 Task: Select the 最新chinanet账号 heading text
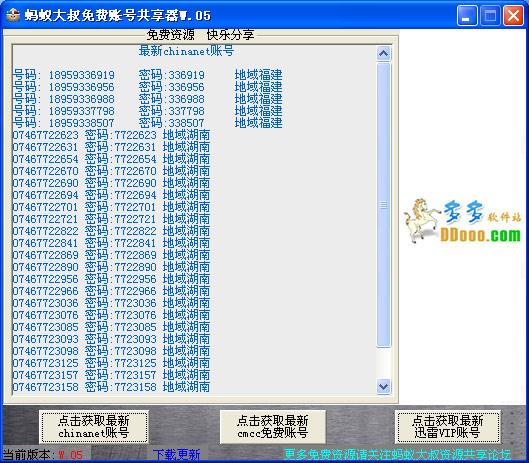[186, 51]
